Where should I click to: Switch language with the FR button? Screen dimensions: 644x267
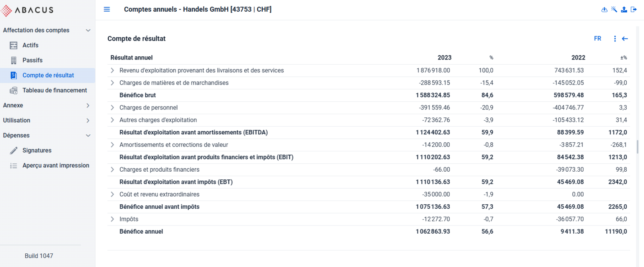[x=597, y=39]
